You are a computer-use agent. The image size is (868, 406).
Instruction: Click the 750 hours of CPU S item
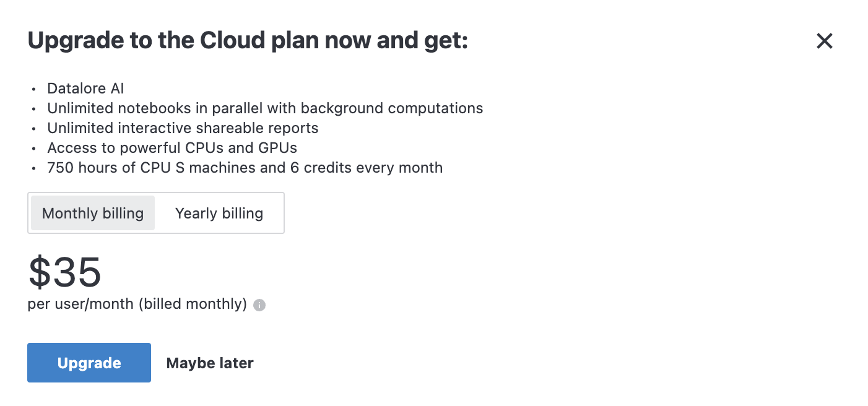point(245,168)
